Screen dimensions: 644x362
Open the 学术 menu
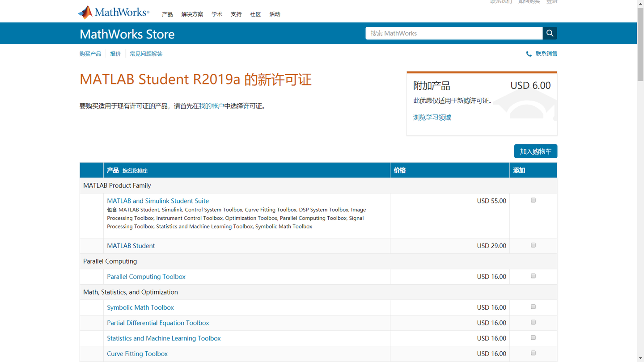click(x=217, y=14)
